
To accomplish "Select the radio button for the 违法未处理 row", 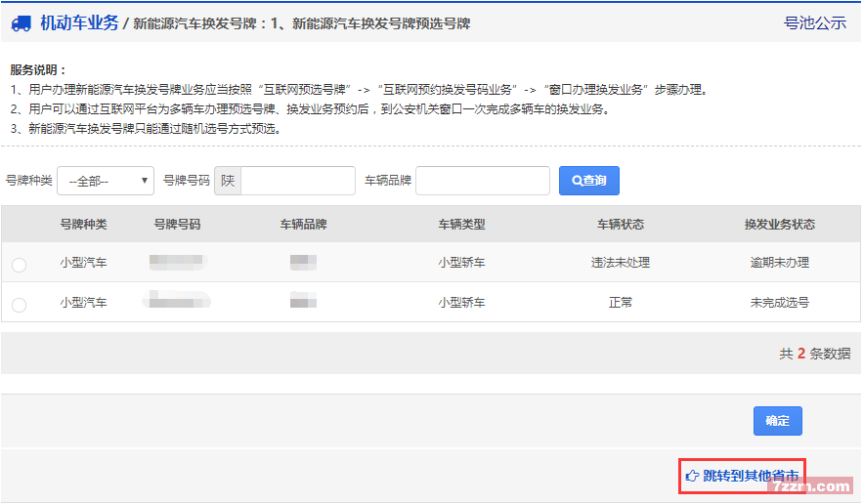I will [x=20, y=265].
